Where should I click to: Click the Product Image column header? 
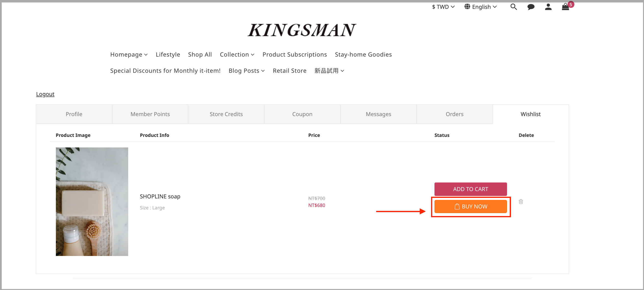click(x=73, y=135)
